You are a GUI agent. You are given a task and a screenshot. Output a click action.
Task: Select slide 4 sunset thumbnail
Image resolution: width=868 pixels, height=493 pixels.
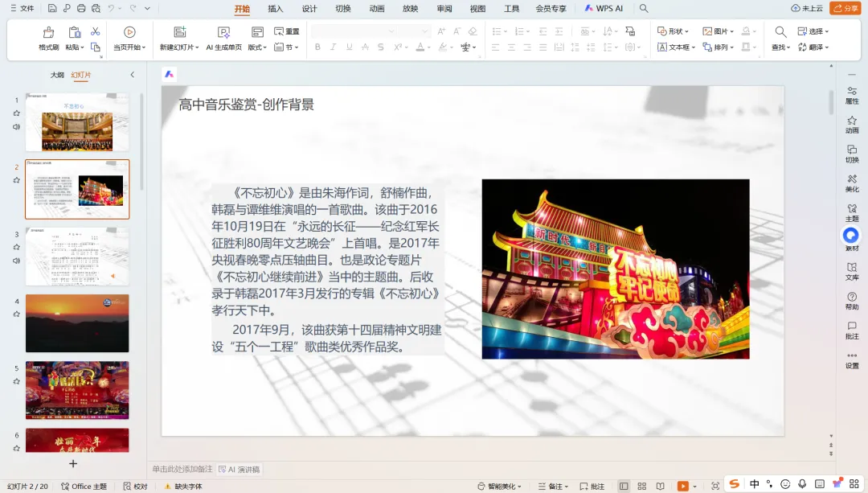click(x=77, y=323)
